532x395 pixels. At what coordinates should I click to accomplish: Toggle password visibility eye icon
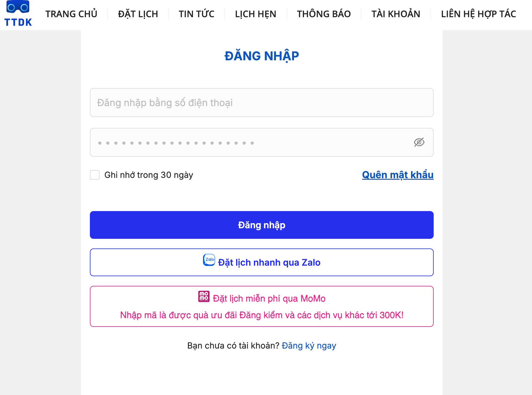[419, 142]
